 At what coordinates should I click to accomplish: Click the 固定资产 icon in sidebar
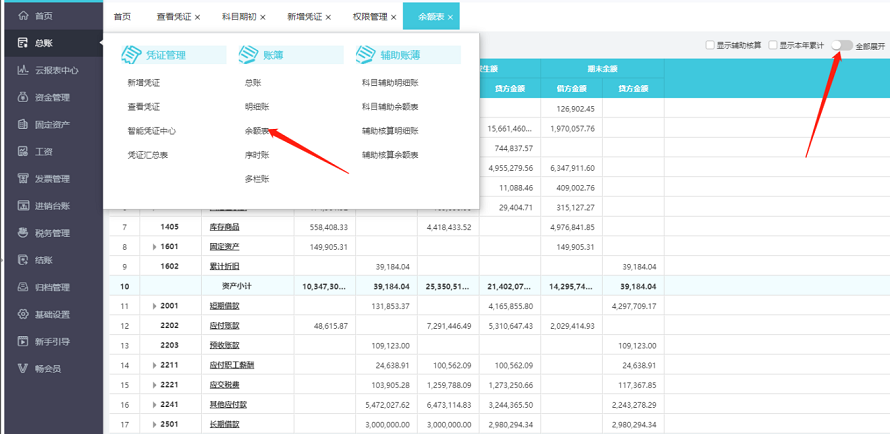(x=23, y=124)
